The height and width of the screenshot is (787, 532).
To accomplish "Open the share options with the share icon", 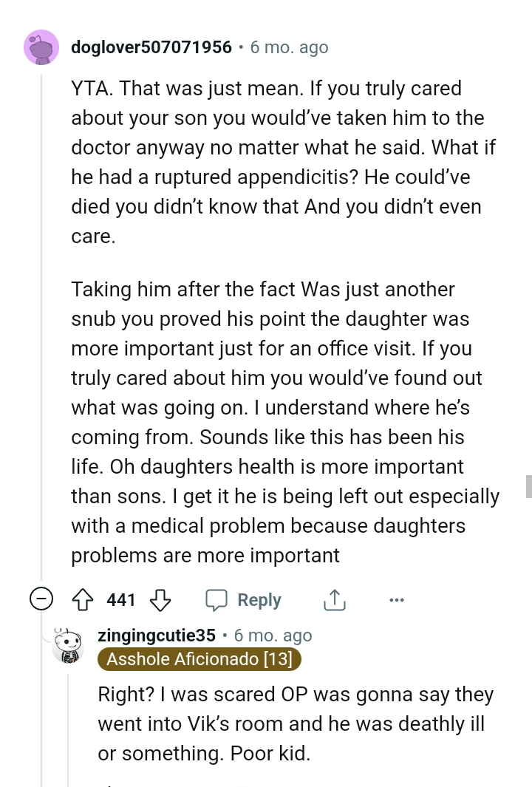I will pyautogui.click(x=334, y=600).
